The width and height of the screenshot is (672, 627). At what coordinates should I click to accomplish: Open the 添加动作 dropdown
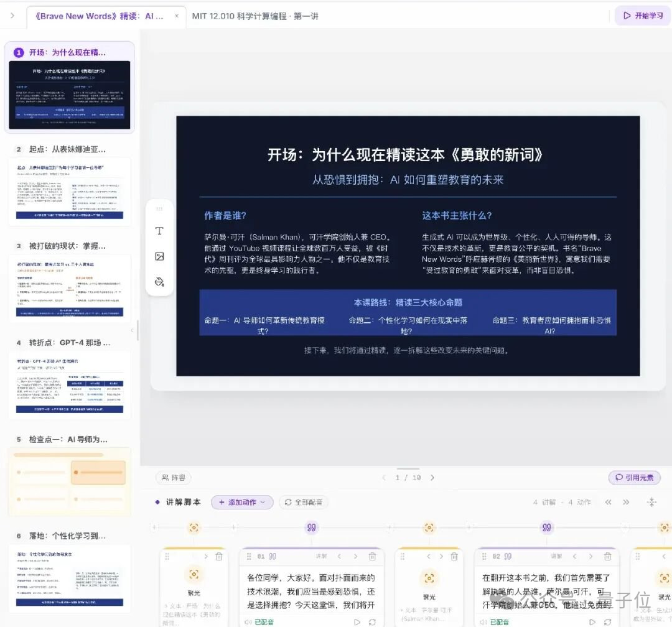tap(242, 502)
